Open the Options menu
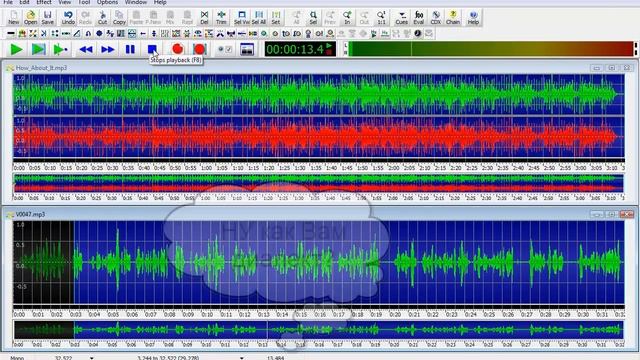The height and width of the screenshot is (360, 640). point(107,2)
